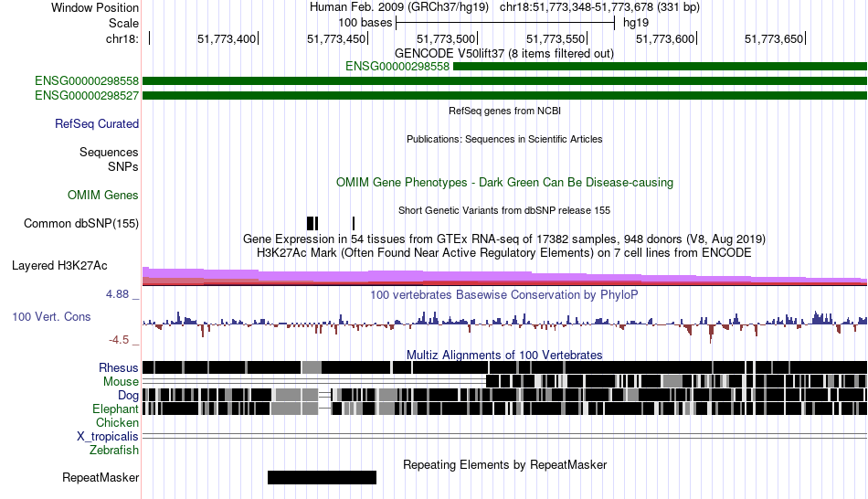
Task: Click the -4.5 PhyloP lower limit value
Action: [119, 339]
